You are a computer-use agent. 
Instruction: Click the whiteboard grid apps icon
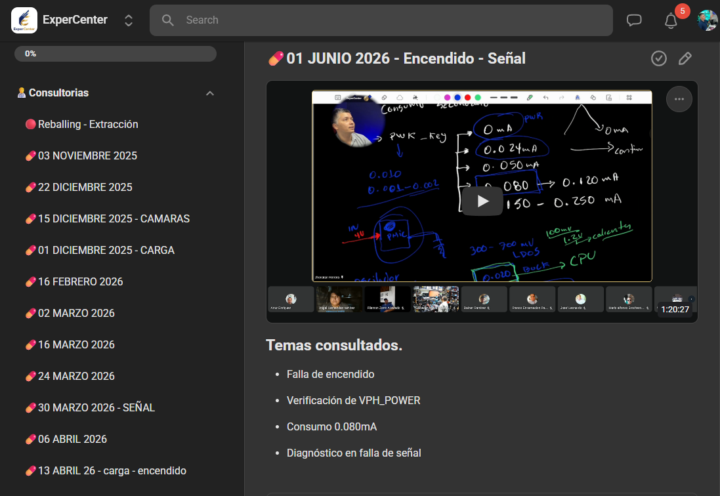click(x=629, y=97)
